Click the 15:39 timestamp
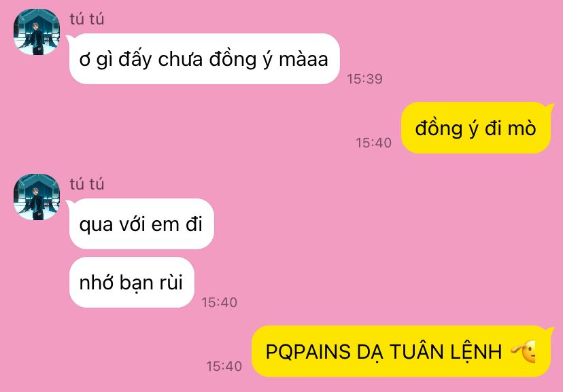The width and height of the screenshot is (563, 392). pos(365,79)
